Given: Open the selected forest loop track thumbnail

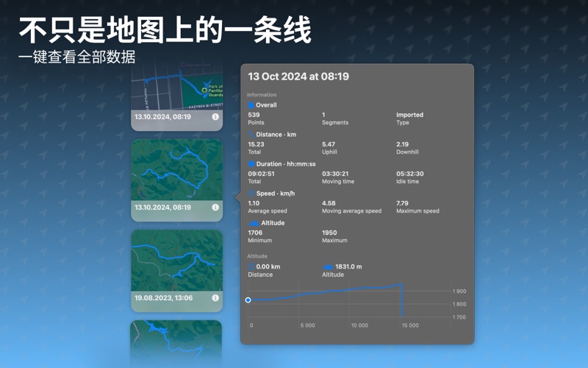Looking at the screenshot, I should (x=176, y=170).
